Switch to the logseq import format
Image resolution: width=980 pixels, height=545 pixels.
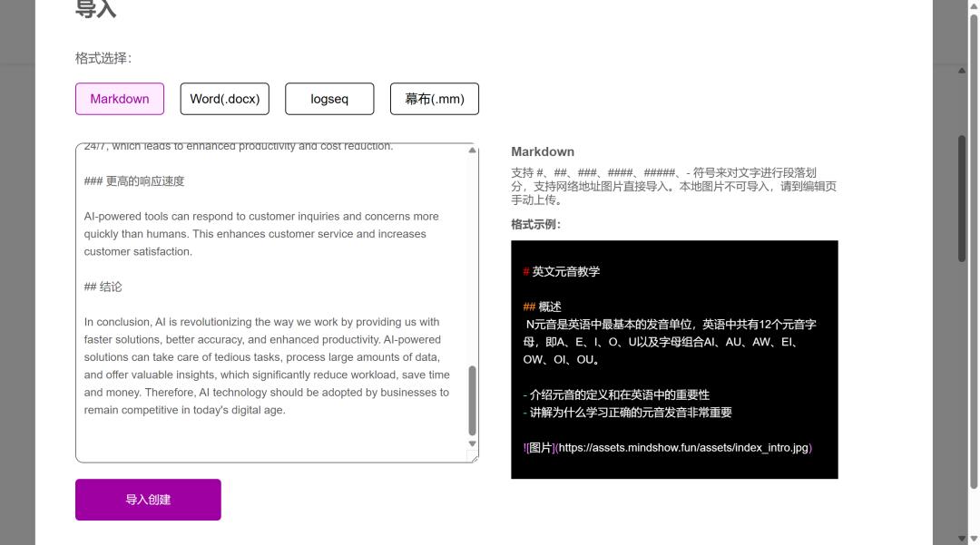pyautogui.click(x=329, y=99)
